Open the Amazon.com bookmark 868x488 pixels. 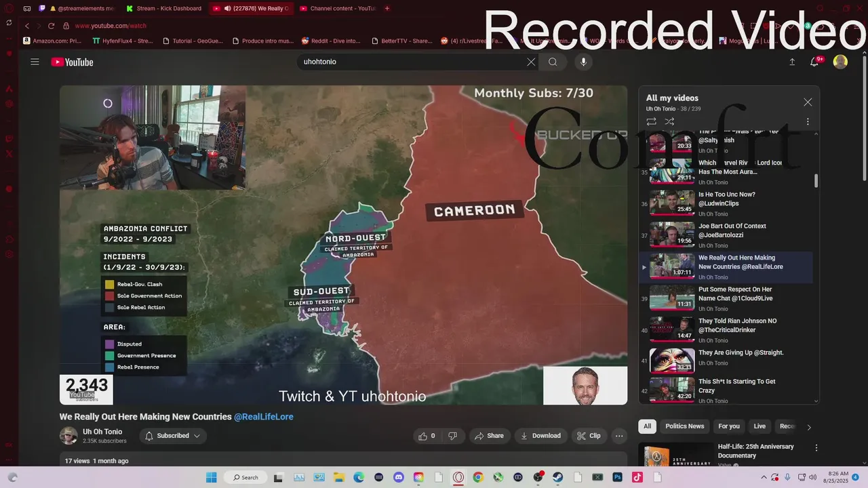click(x=52, y=41)
